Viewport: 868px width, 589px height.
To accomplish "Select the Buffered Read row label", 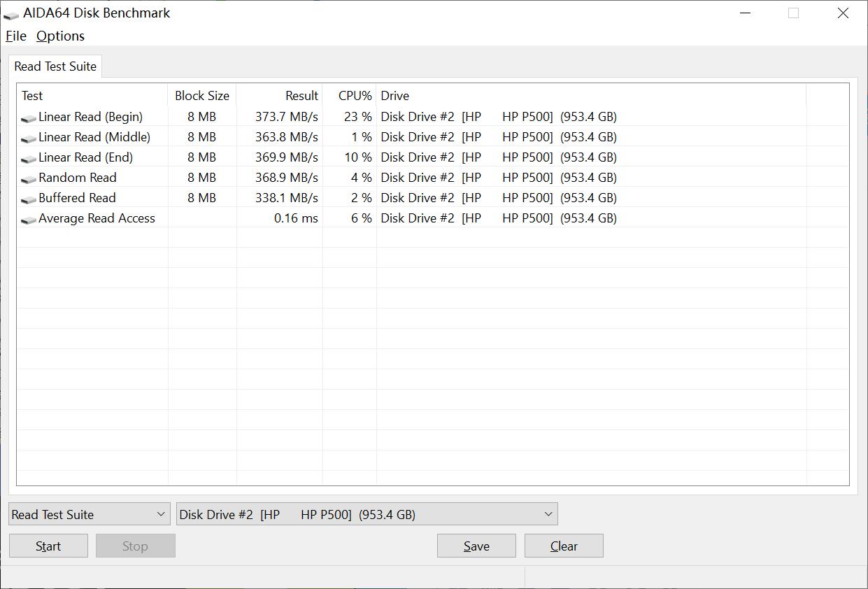I will (x=77, y=197).
